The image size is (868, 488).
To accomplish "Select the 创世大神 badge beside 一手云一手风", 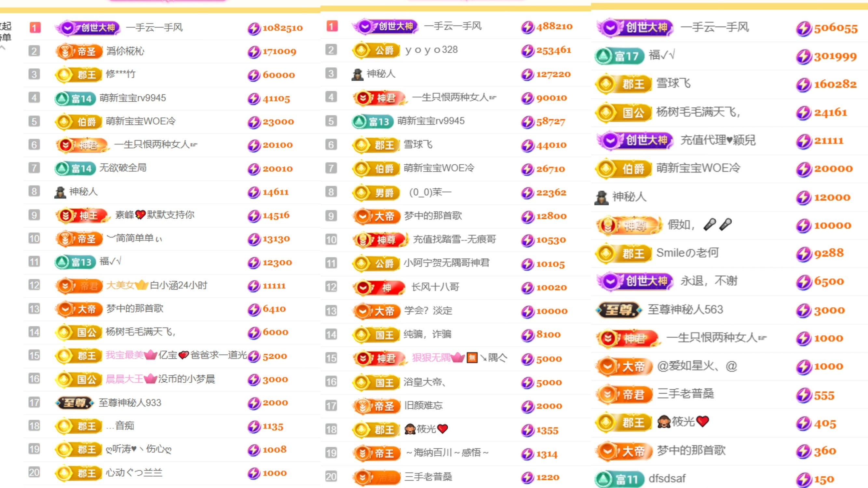I will pos(88,28).
